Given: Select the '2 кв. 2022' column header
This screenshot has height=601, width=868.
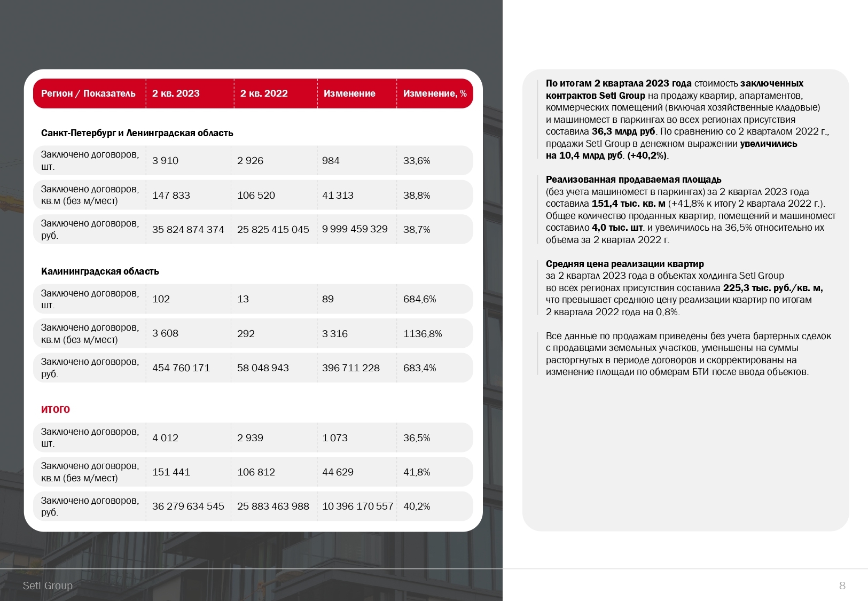Looking at the screenshot, I should pyautogui.click(x=264, y=93).
